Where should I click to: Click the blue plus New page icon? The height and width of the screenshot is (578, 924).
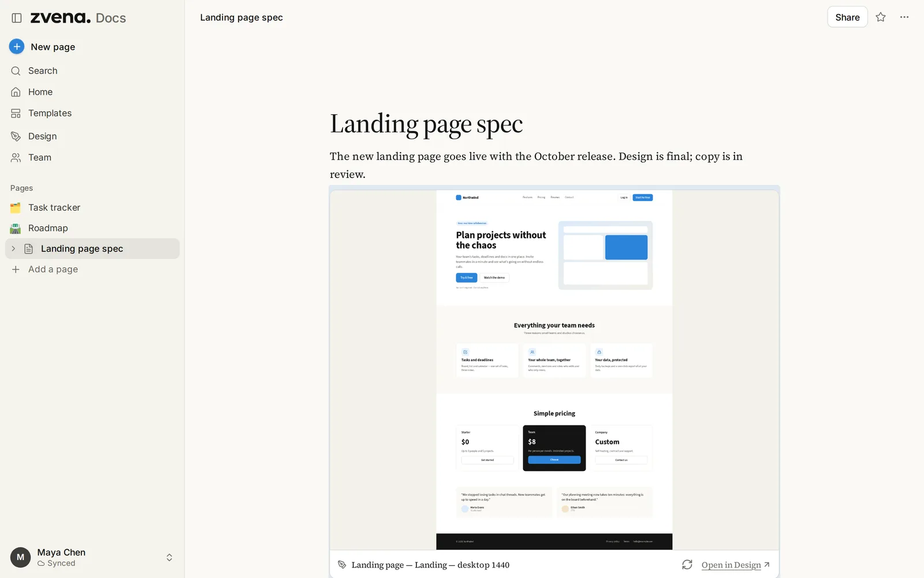click(17, 46)
